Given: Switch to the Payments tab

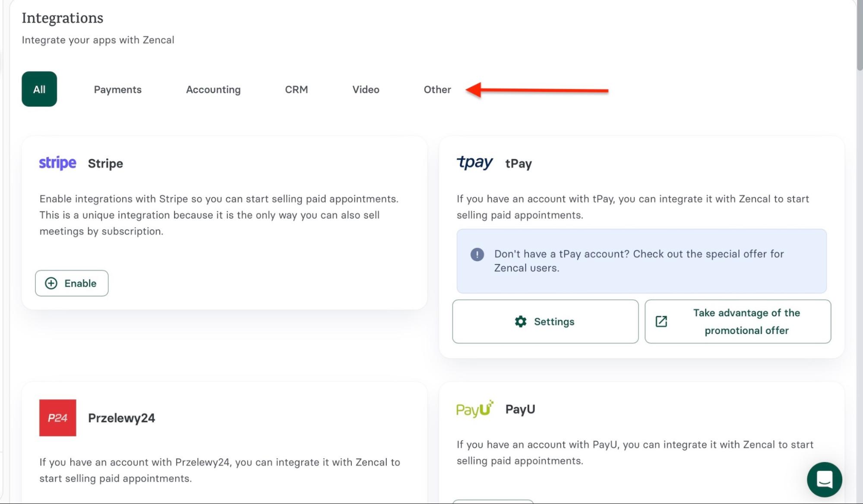Looking at the screenshot, I should click(x=117, y=89).
